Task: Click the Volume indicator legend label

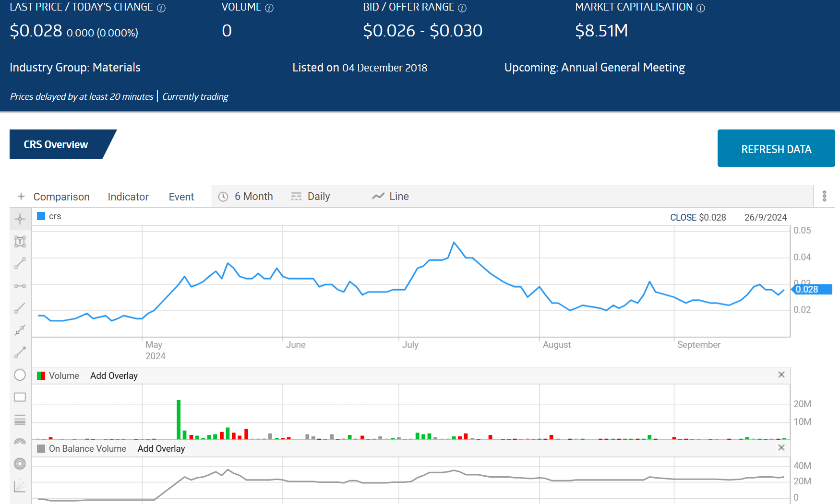Action: (64, 375)
